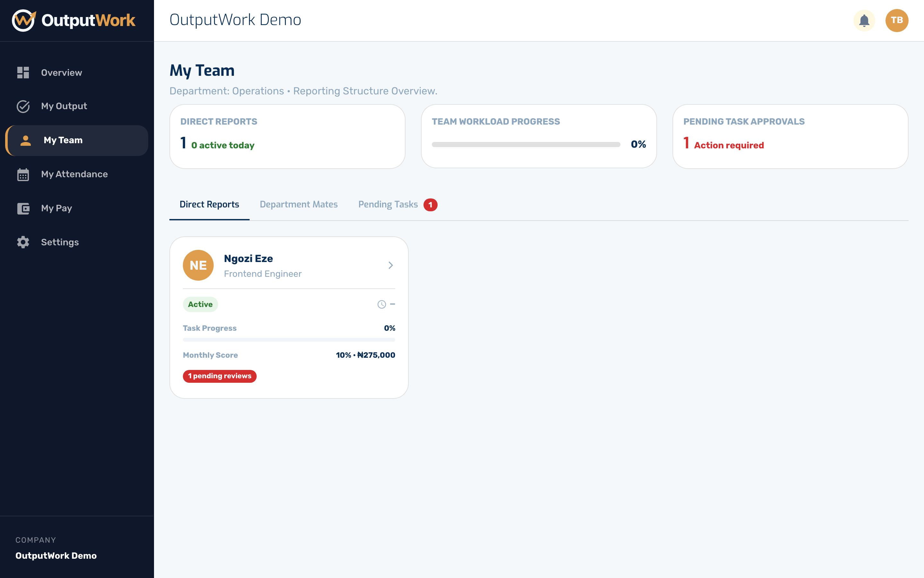
Task: Click the Settings gear icon
Action: [23, 242]
